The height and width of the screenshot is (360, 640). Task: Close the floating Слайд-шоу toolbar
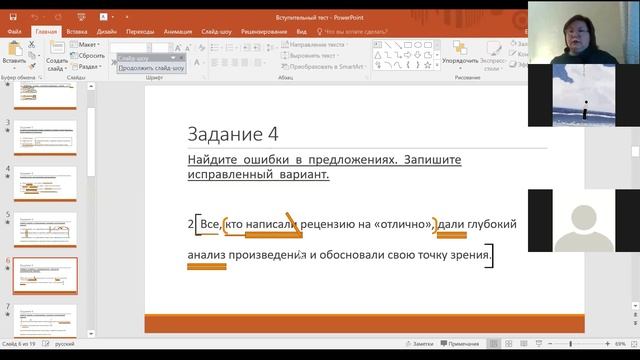pyautogui.click(x=182, y=58)
